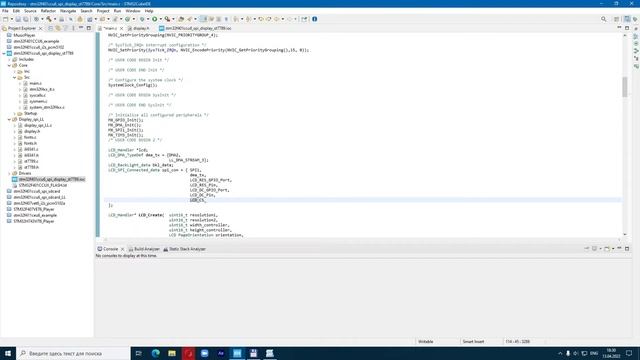The height and width of the screenshot is (360, 640).
Task: Select syscalls.c in the Src folder
Action: 37,95
